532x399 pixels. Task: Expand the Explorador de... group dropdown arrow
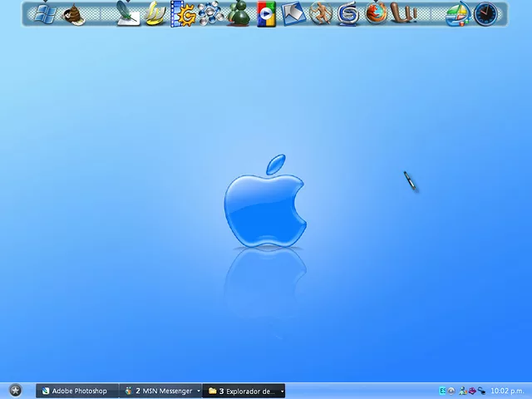pyautogui.click(x=282, y=392)
